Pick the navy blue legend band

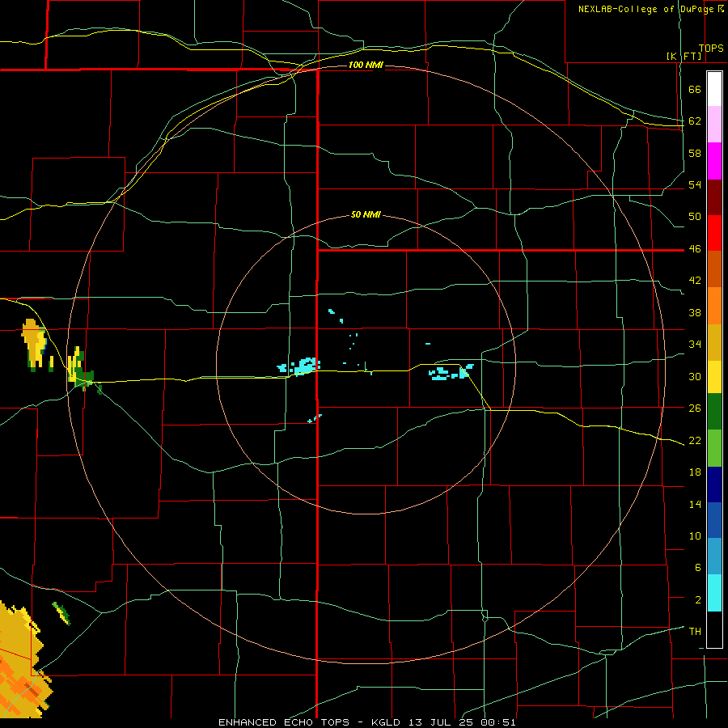pos(714,485)
